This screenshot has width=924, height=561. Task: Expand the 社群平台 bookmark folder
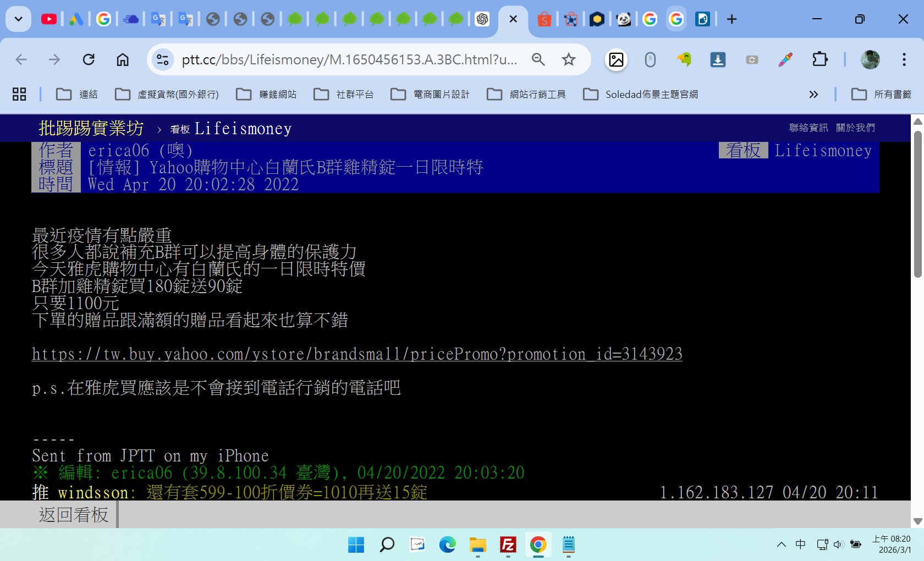(x=344, y=95)
